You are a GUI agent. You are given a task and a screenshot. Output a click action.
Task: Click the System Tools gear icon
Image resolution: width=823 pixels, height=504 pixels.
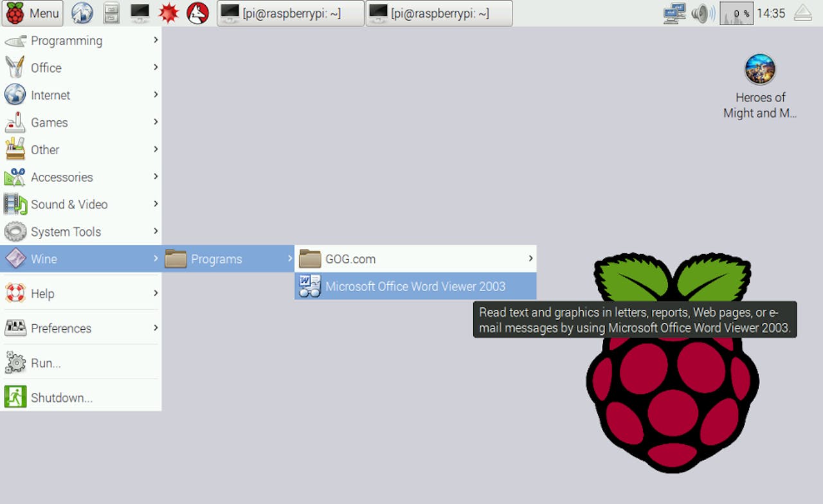click(x=15, y=231)
